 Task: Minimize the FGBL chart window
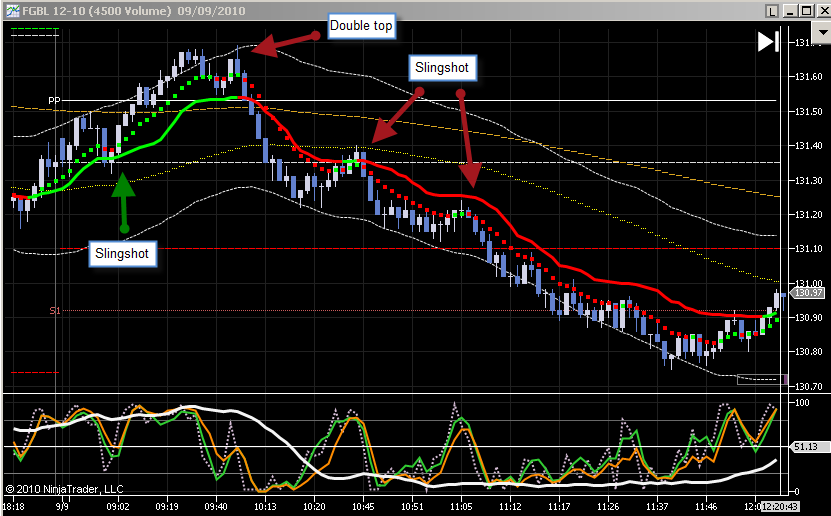790,11
